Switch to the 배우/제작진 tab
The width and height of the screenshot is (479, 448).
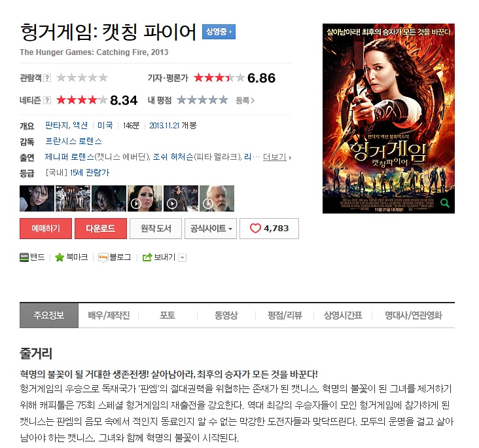(x=109, y=315)
